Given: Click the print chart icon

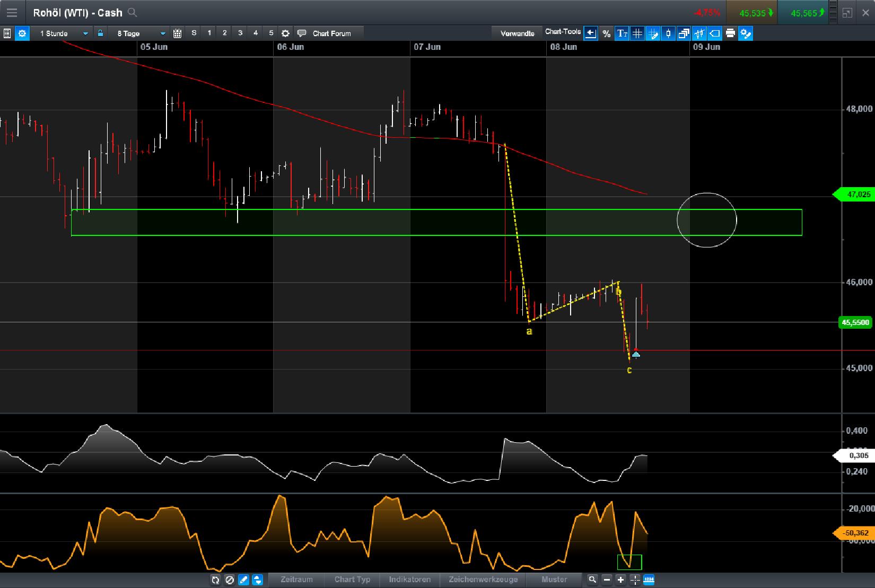Looking at the screenshot, I should 730,33.
